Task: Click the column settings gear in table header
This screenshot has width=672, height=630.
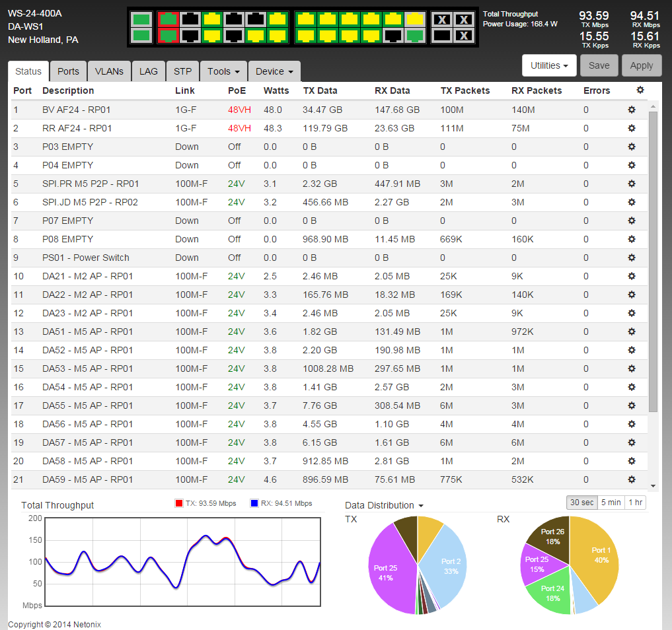Action: click(639, 90)
